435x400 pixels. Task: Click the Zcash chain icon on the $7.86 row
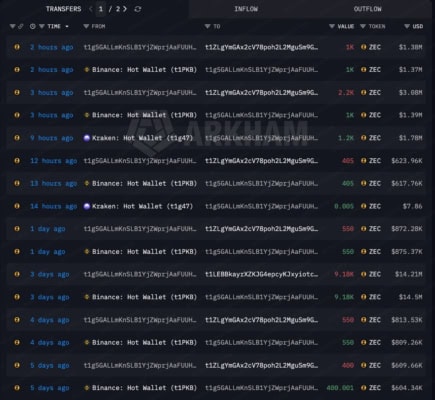click(17, 206)
